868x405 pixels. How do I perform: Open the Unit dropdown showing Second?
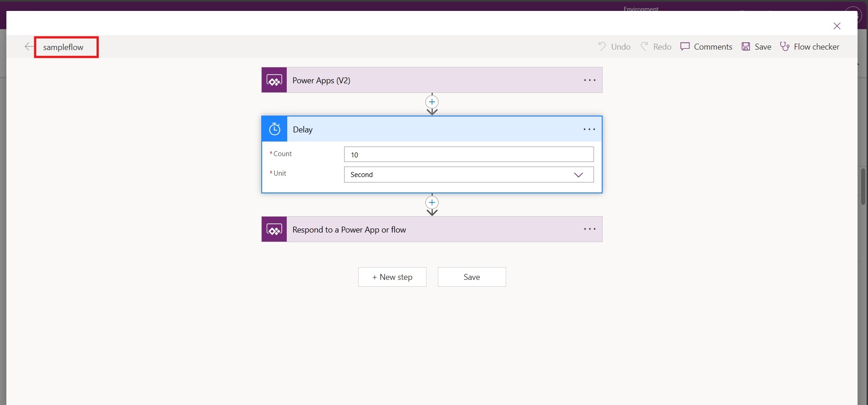pyautogui.click(x=468, y=175)
